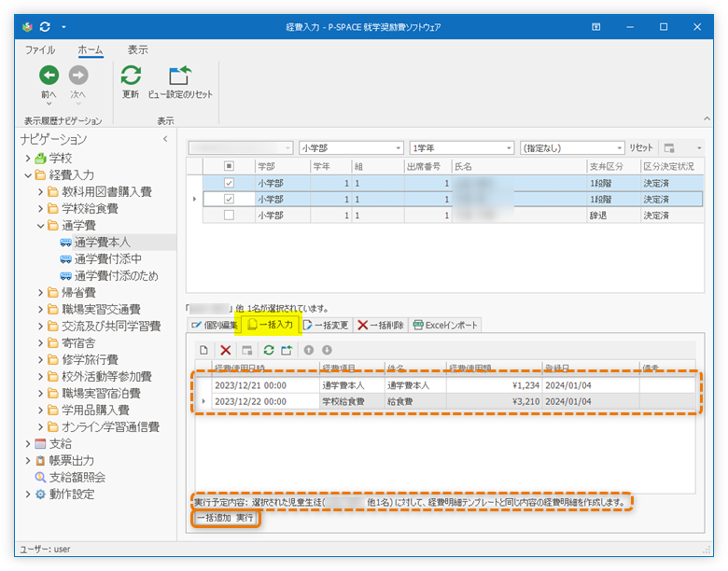
Task: Select 通学費付添中 in navigation tree
Action: [x=107, y=258]
